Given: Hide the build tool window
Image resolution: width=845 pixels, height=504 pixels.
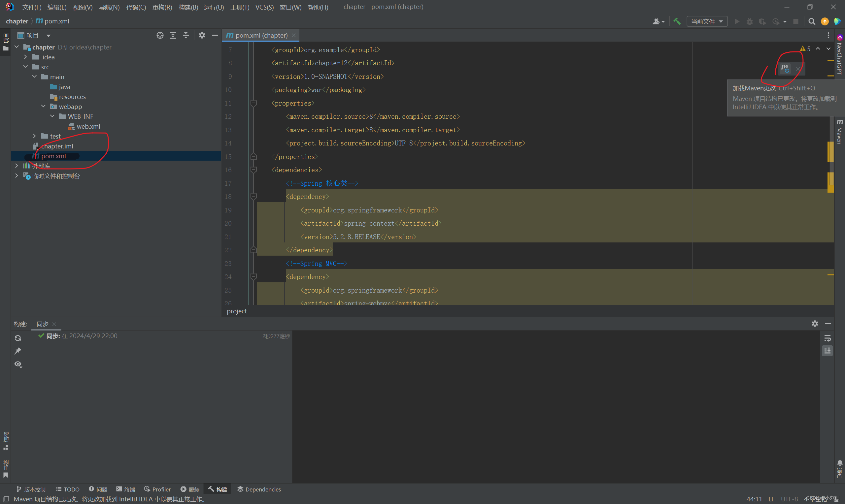Looking at the screenshot, I should click(828, 324).
